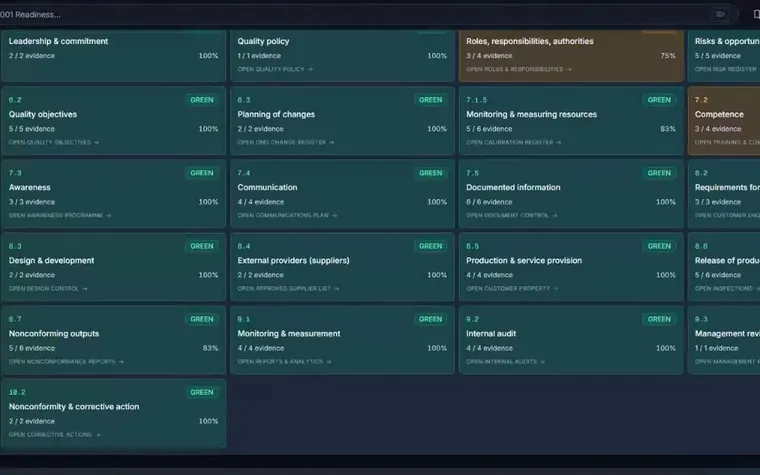Click GREEN badge on Awareness card
The image size is (760, 475).
[x=202, y=173]
